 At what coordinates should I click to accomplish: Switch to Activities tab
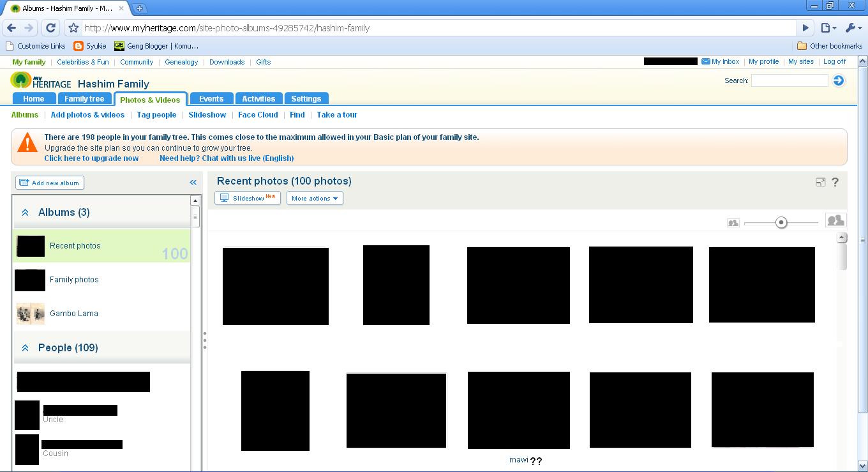(258, 99)
